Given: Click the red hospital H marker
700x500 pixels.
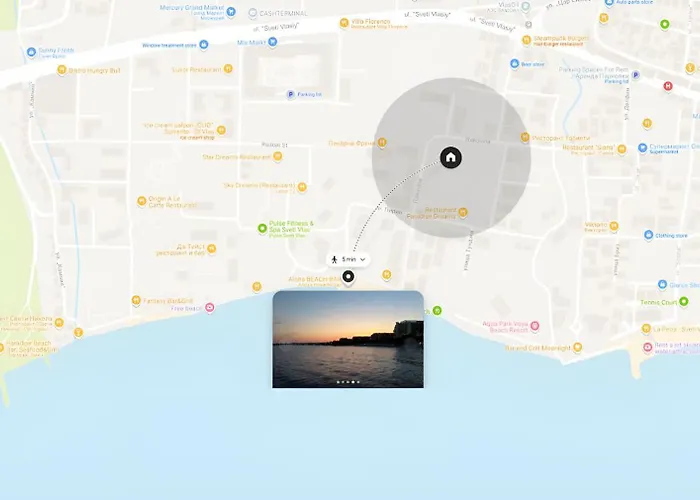Looking at the screenshot, I should pos(668,86).
